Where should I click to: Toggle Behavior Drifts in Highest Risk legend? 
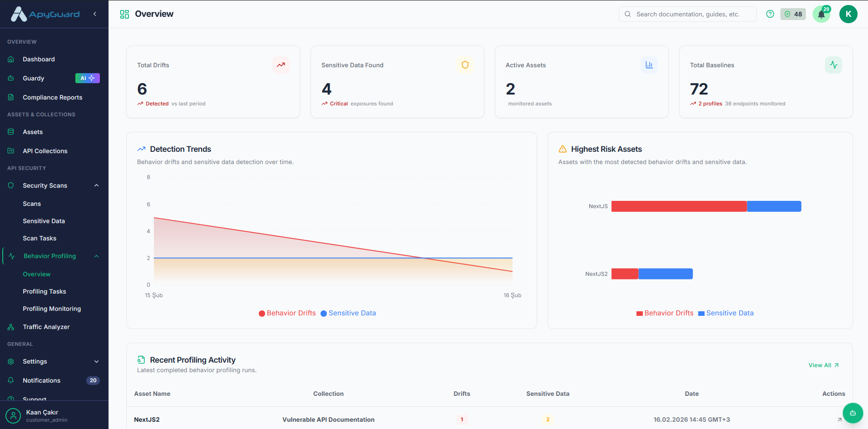point(664,313)
